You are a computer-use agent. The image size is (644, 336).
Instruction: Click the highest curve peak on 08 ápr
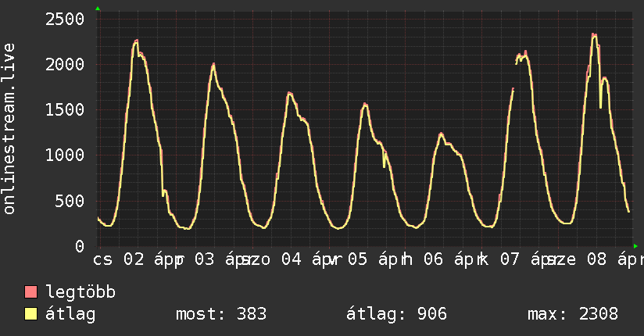[x=594, y=34]
